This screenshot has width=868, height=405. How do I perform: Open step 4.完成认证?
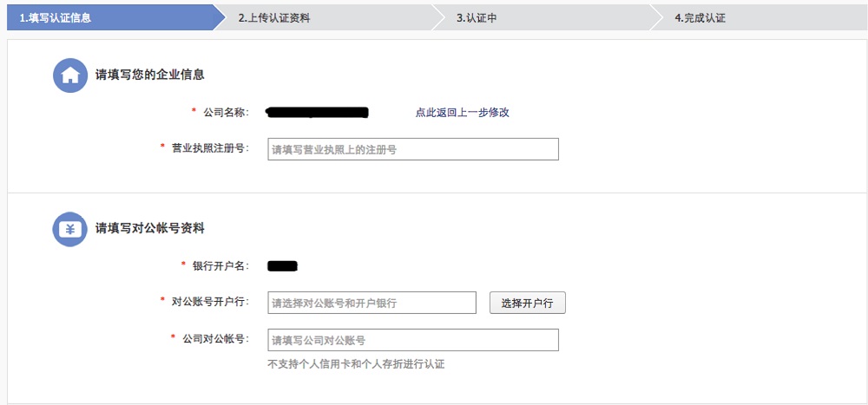pyautogui.click(x=700, y=18)
